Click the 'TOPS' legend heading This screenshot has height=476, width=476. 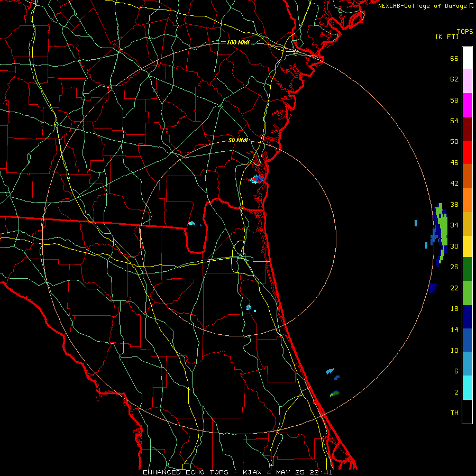[x=465, y=32]
